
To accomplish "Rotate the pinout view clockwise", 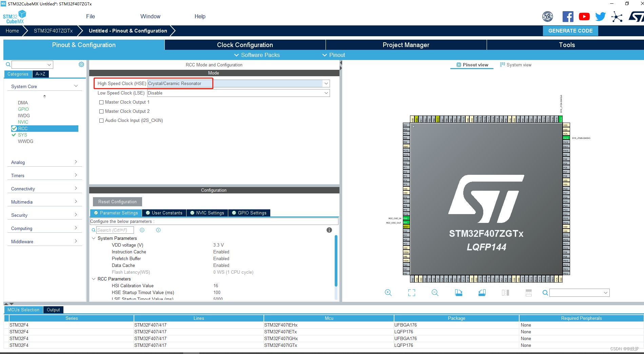I will click(458, 293).
